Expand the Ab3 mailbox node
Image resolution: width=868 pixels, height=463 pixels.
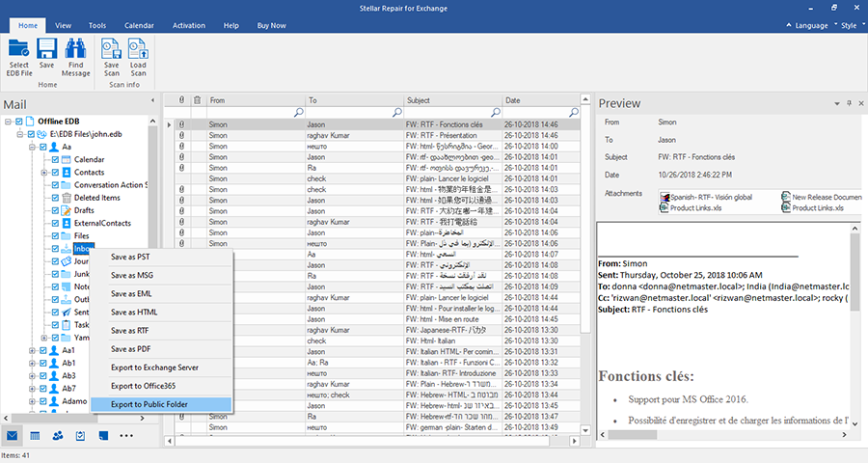[x=32, y=376]
